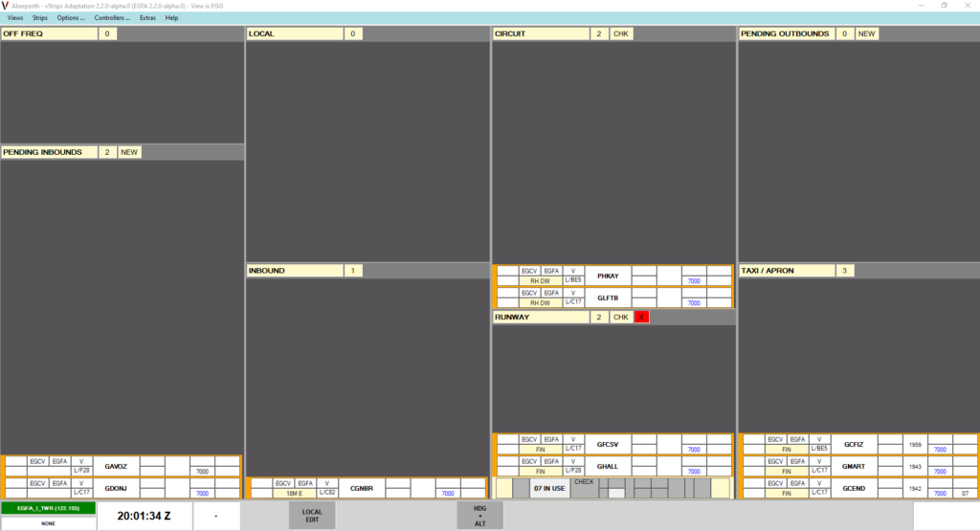Click the vStrips logo in the title bar
This screenshot has height=531, width=980.
pyautogui.click(x=7, y=5)
